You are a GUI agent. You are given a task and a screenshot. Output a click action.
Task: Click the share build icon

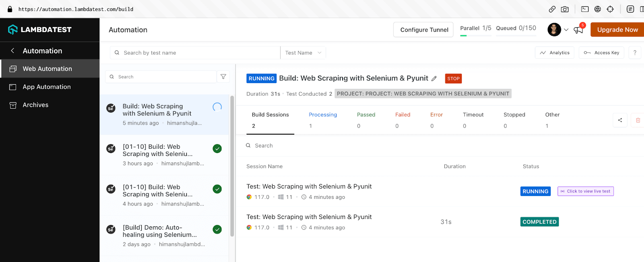(620, 120)
